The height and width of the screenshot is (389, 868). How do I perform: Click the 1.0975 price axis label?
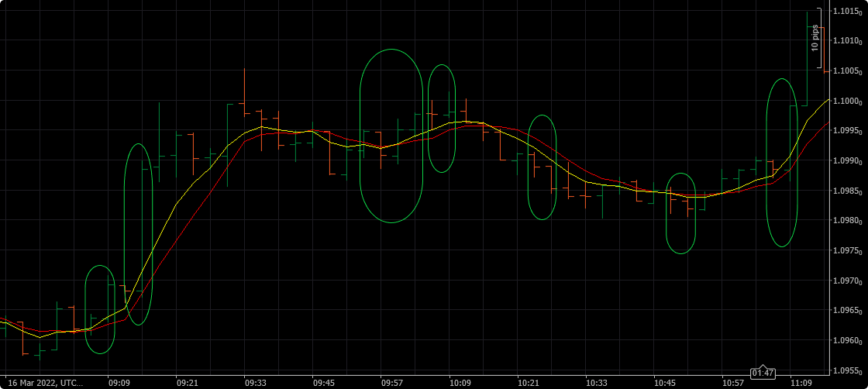[849, 250]
